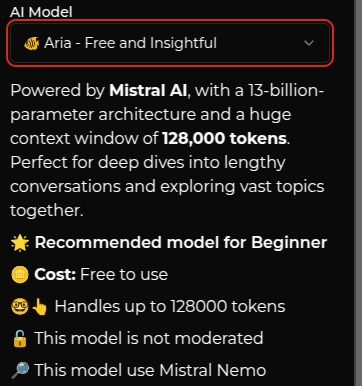Click the AI Model label
This screenshot has width=362, height=386.
41,12
